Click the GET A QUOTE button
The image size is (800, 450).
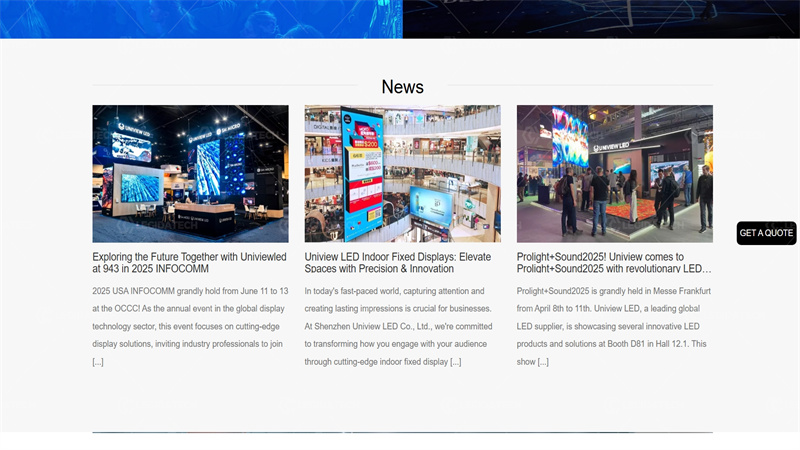click(766, 233)
